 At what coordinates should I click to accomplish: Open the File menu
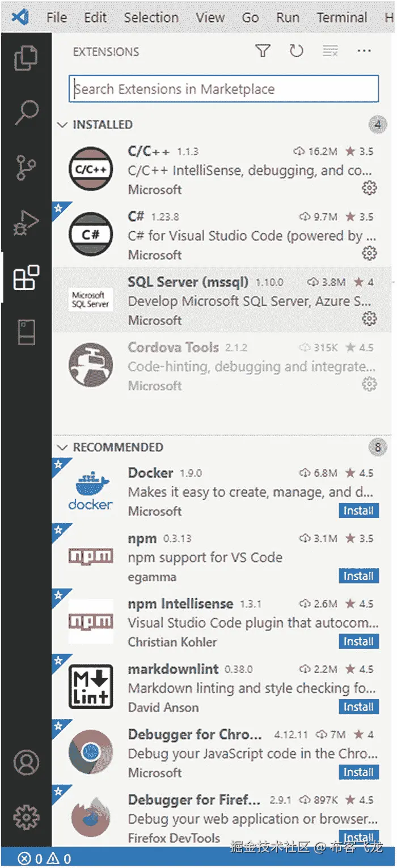(x=57, y=18)
